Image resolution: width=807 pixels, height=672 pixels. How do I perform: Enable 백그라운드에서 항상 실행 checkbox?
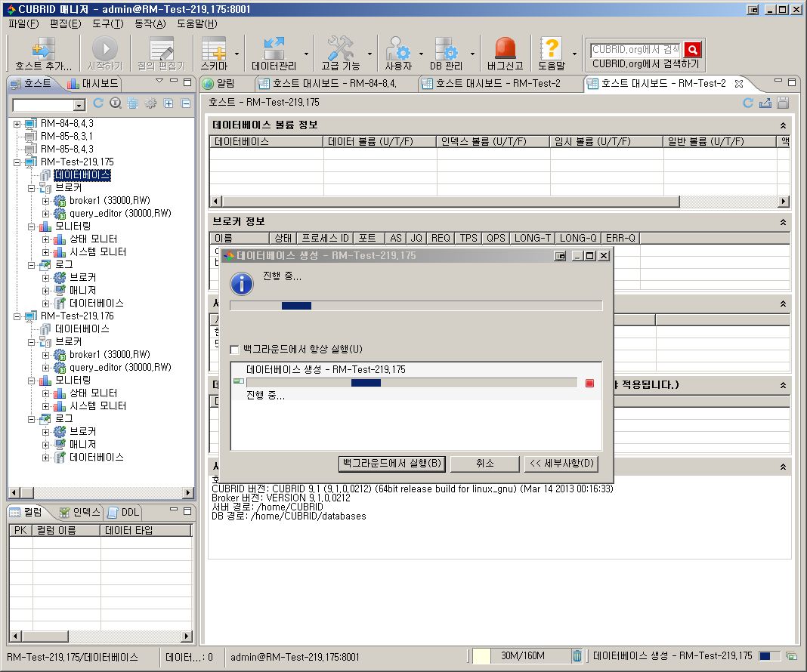click(235, 350)
